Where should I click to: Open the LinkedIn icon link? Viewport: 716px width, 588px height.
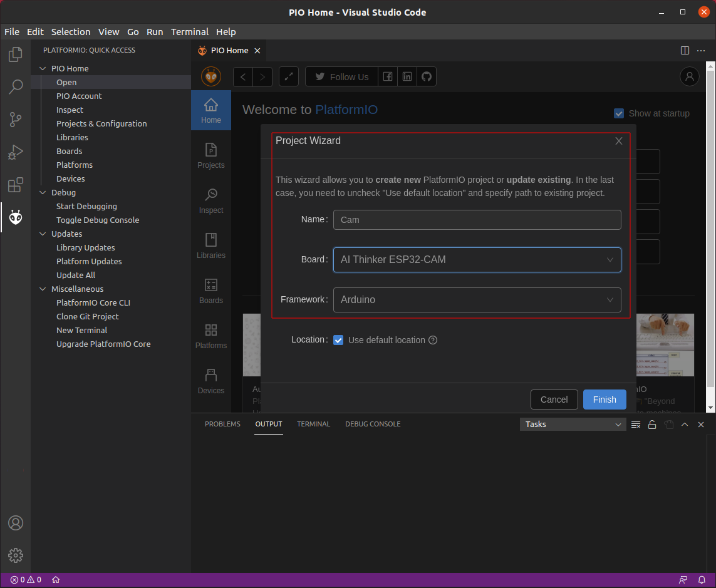[x=407, y=76]
